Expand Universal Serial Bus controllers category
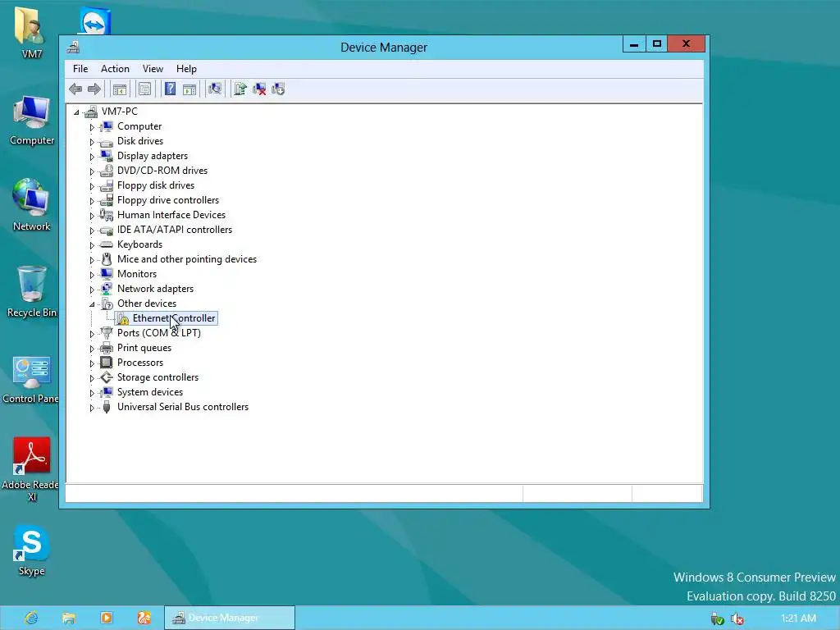 [x=92, y=408]
